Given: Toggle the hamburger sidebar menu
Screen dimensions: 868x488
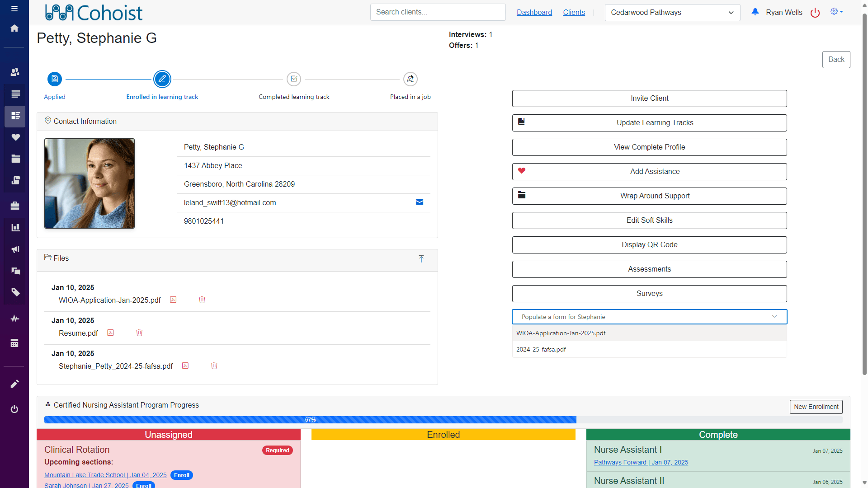Looking at the screenshot, I should point(14,9).
